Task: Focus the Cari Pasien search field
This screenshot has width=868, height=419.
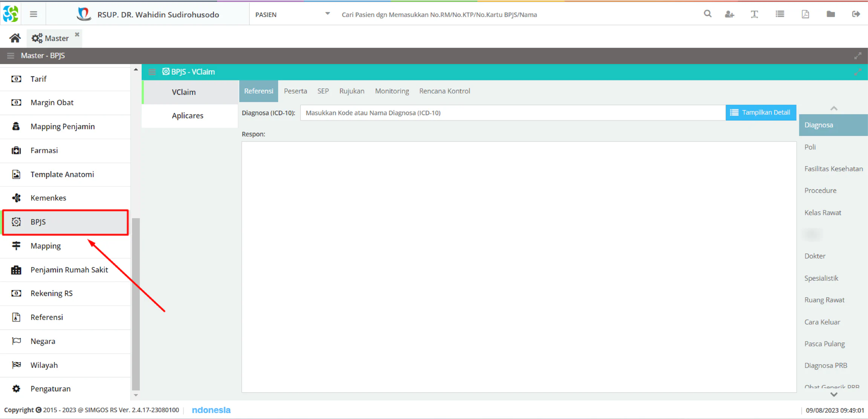Action: (x=516, y=15)
